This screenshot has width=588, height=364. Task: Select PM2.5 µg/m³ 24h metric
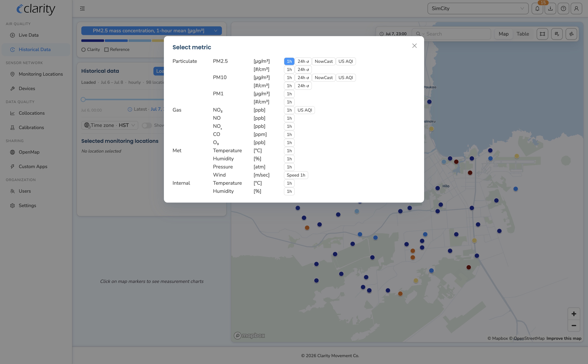pyautogui.click(x=303, y=61)
